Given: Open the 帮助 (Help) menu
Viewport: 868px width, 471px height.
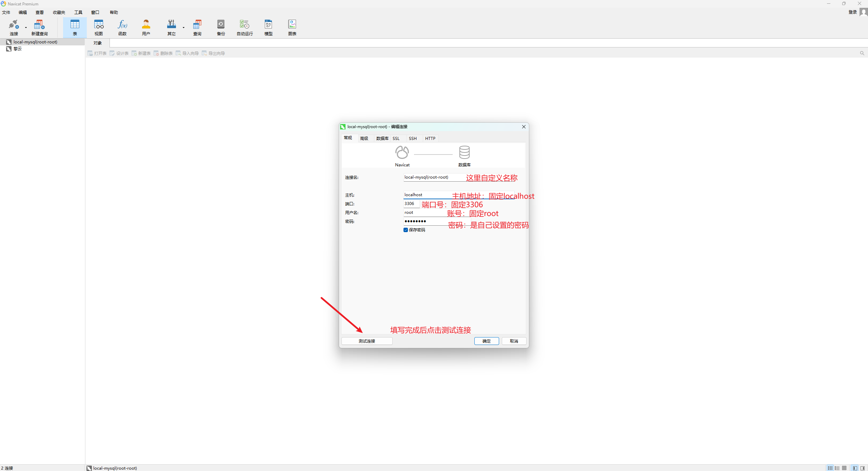Looking at the screenshot, I should (114, 12).
